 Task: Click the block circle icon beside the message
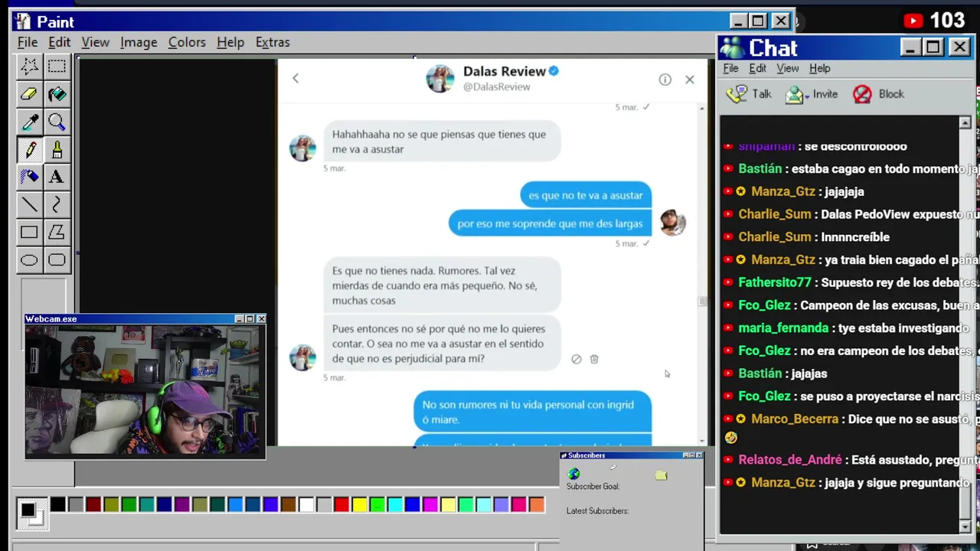(577, 359)
